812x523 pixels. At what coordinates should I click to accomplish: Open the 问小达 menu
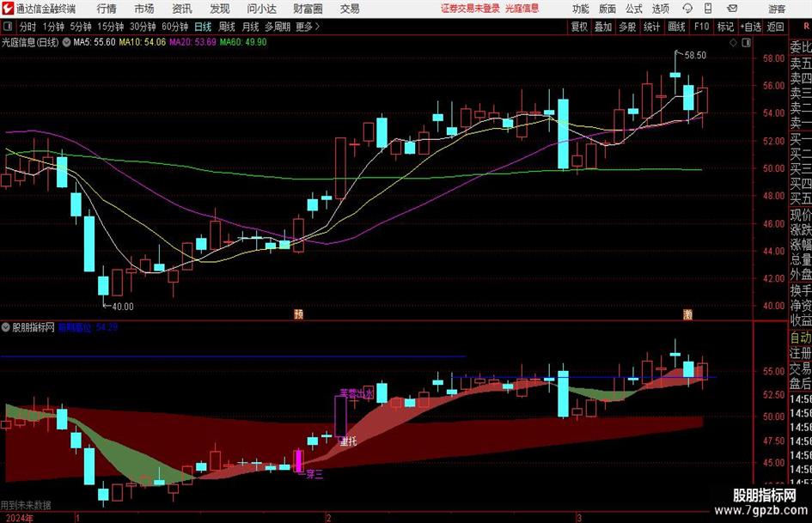coord(261,9)
